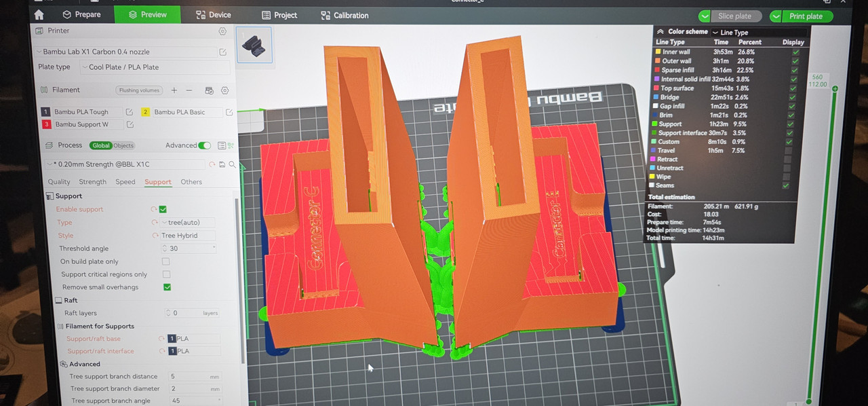Open the process settings list icon
868x406 pixels.
(x=222, y=145)
